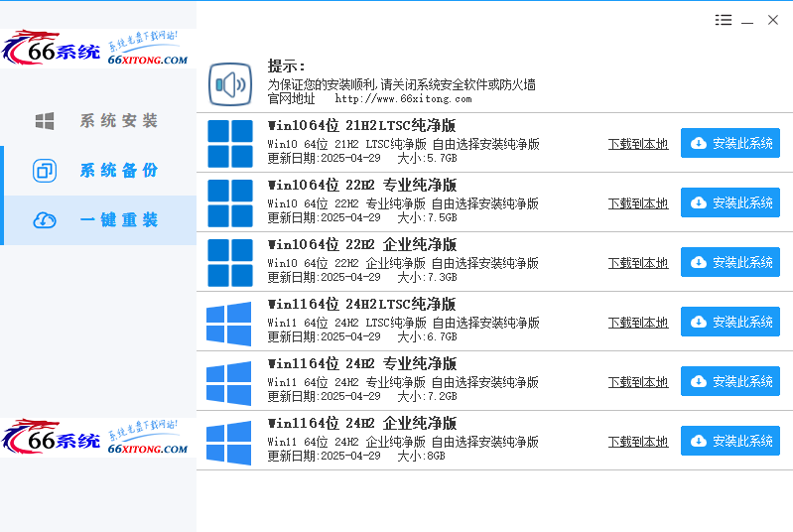Select title Win10 64位 22H2 企业纯净版
The width and height of the screenshot is (793, 532).
362,245
